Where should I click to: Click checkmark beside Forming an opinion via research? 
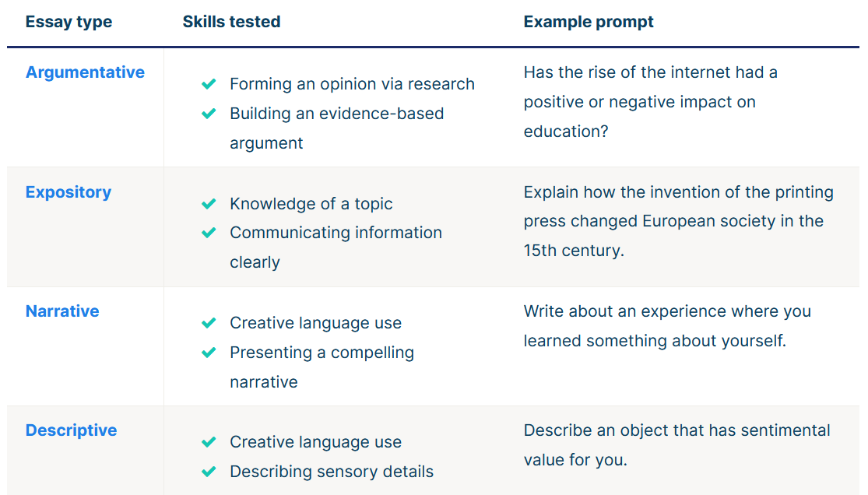coord(209,84)
